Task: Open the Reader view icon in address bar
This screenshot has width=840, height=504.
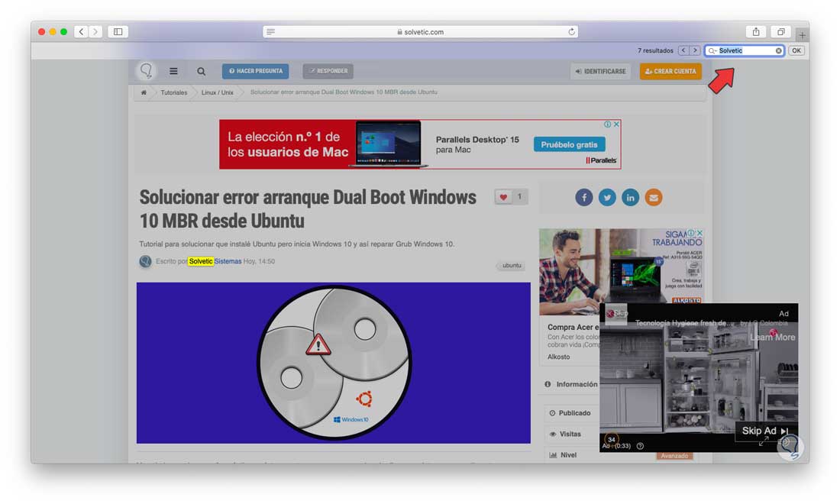Action: [x=270, y=31]
